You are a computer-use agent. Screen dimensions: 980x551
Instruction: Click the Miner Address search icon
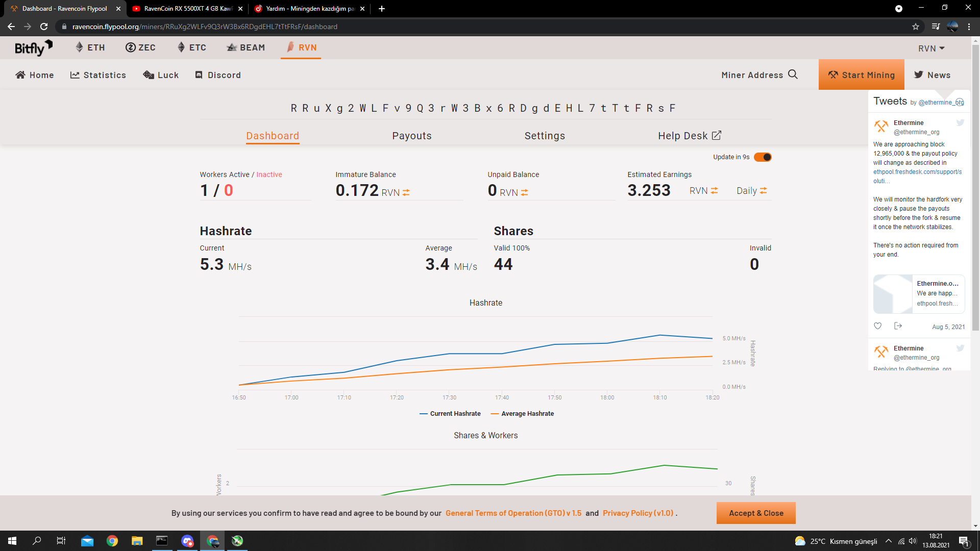(793, 74)
